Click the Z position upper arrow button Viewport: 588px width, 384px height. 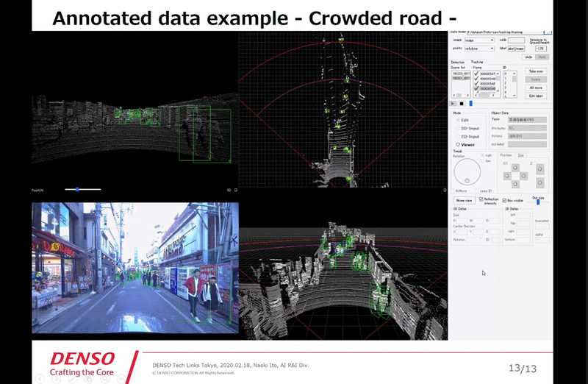pos(540,169)
